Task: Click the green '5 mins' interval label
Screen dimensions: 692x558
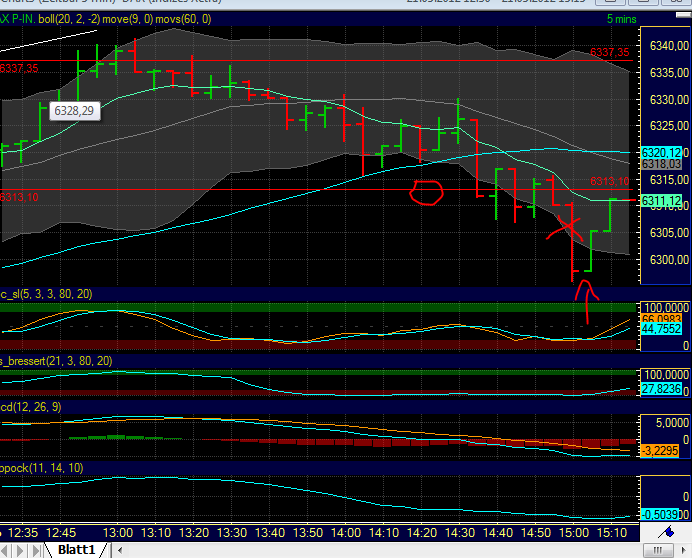Action: click(x=621, y=19)
